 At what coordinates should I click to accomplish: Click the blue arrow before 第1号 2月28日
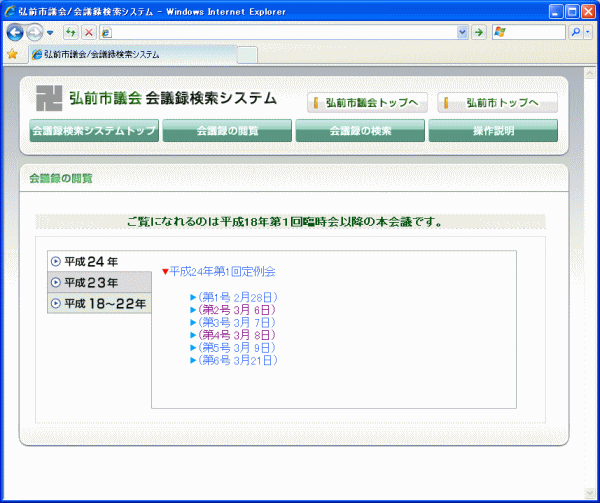pyautogui.click(x=193, y=297)
